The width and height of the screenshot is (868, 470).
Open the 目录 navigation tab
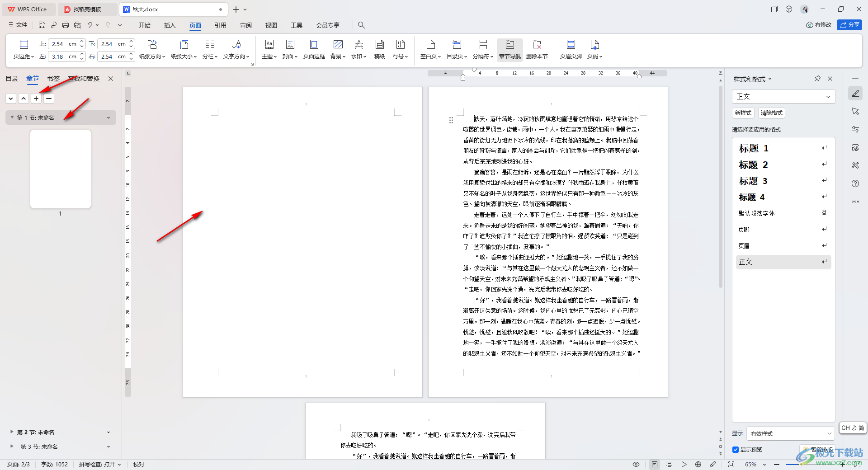(x=12, y=79)
